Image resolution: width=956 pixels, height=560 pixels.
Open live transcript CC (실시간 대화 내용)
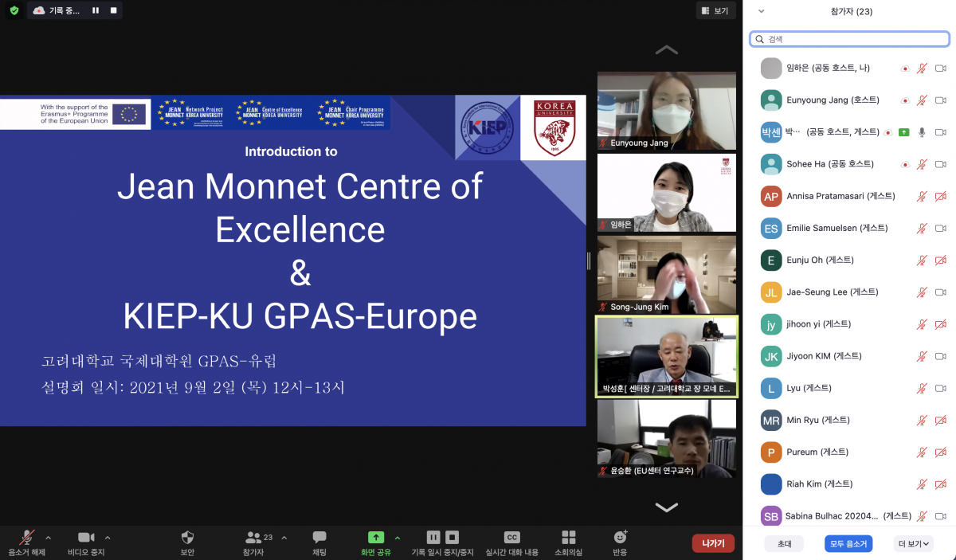click(x=512, y=538)
